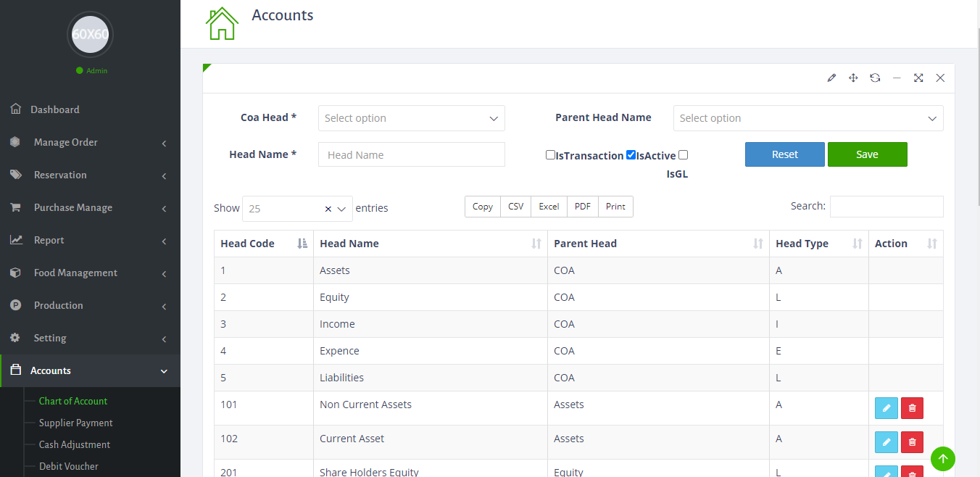980x477 pixels.
Task: Edit the Non Current Assets row
Action: [886, 408]
